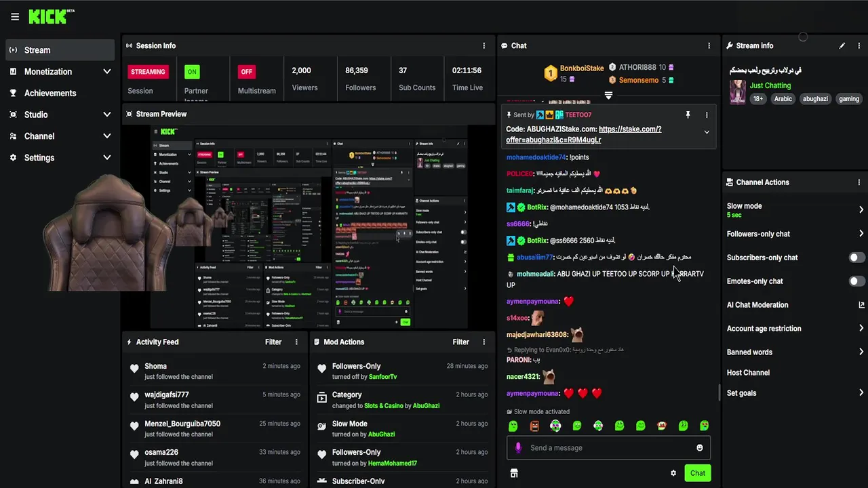Click Slots & Casino category link
Image resolution: width=868 pixels, height=488 pixels.
point(384,405)
